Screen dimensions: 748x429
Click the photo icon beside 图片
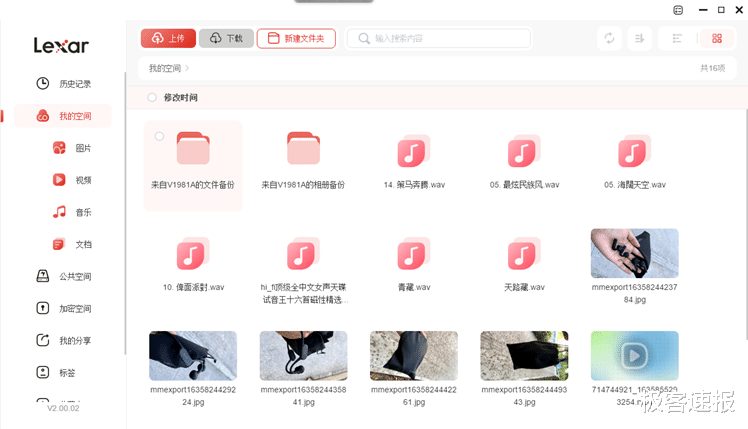(59, 148)
